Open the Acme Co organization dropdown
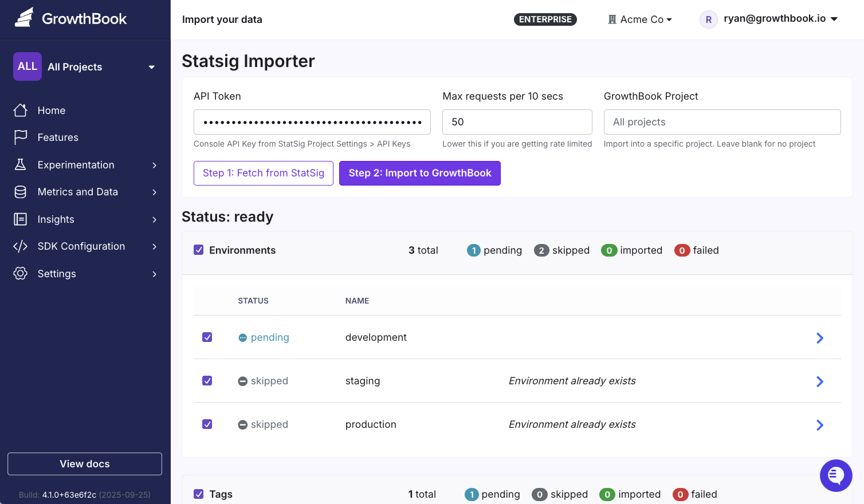The image size is (864, 504). click(640, 19)
